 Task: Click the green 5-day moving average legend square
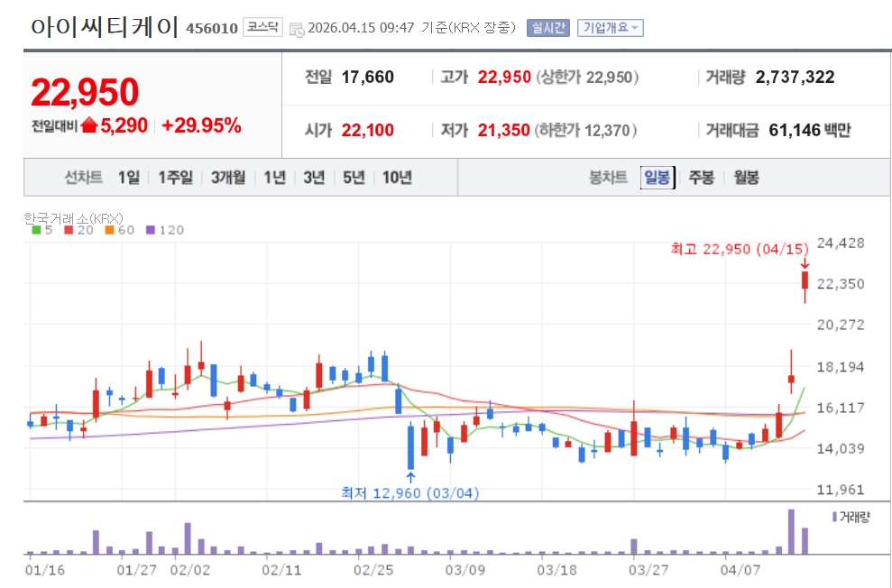pos(35,230)
